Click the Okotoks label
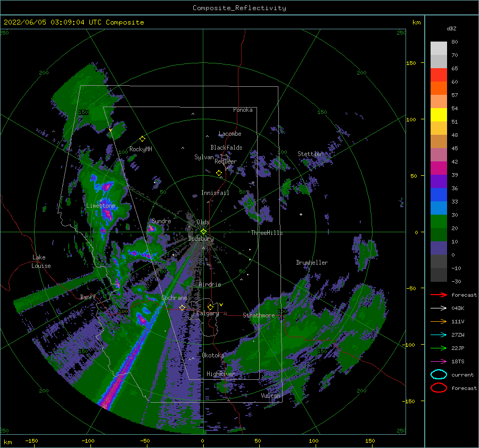Screen dimensions: 479x448 click(213, 355)
